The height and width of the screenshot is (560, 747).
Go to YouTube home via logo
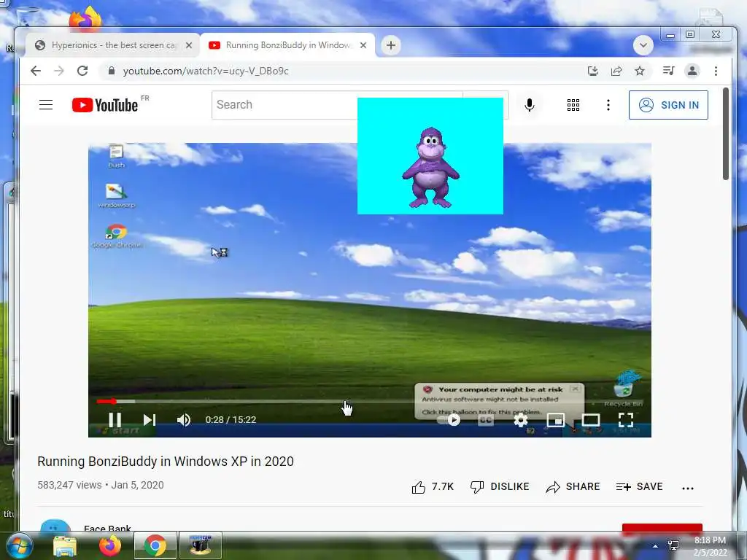[x=105, y=105]
